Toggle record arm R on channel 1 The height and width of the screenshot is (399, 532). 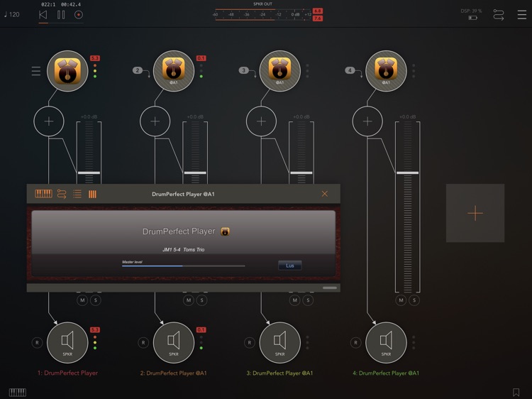(37, 343)
